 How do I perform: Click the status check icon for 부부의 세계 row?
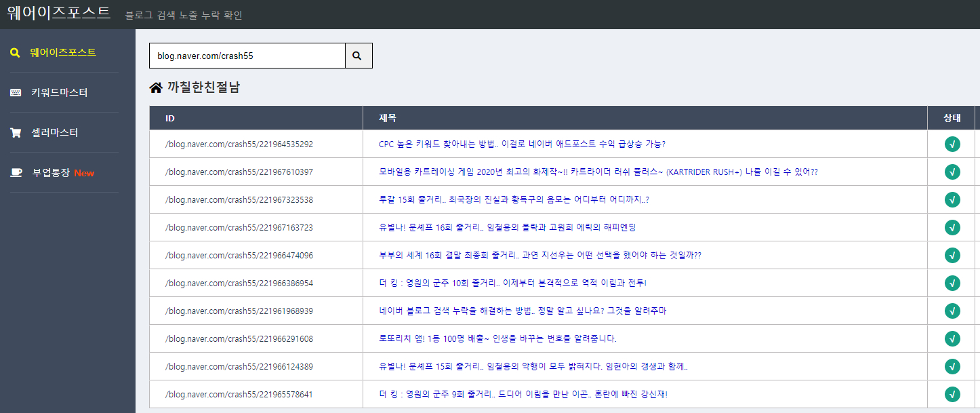952,255
